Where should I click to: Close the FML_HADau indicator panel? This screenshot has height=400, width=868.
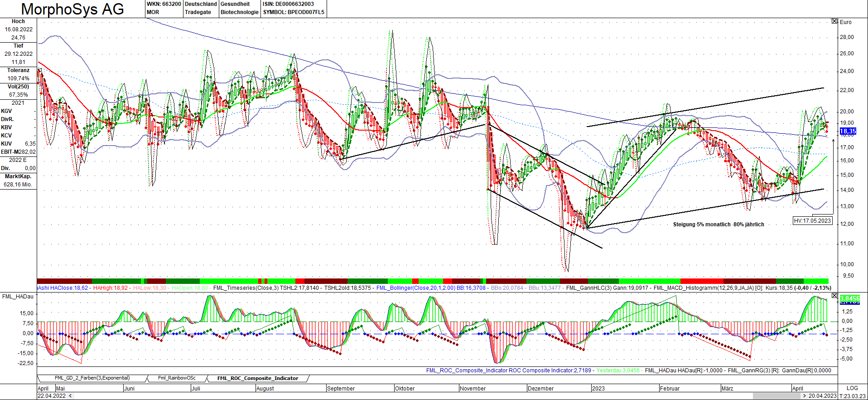[x=834, y=296]
